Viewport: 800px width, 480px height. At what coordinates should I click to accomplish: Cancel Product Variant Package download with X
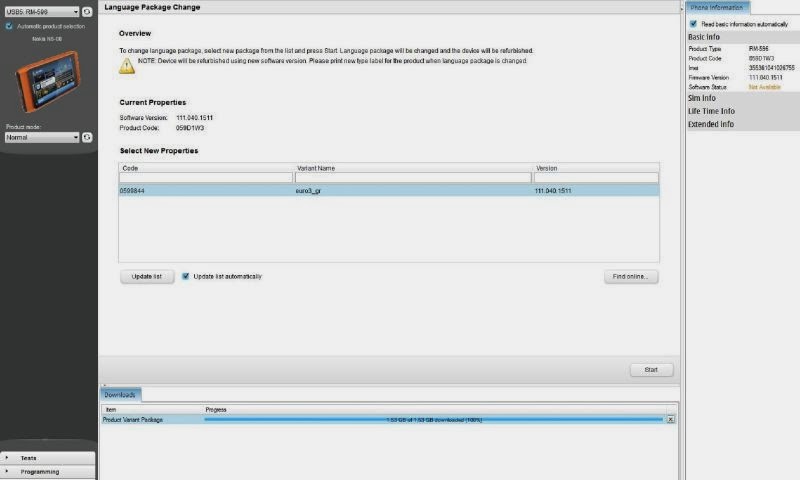click(670, 419)
